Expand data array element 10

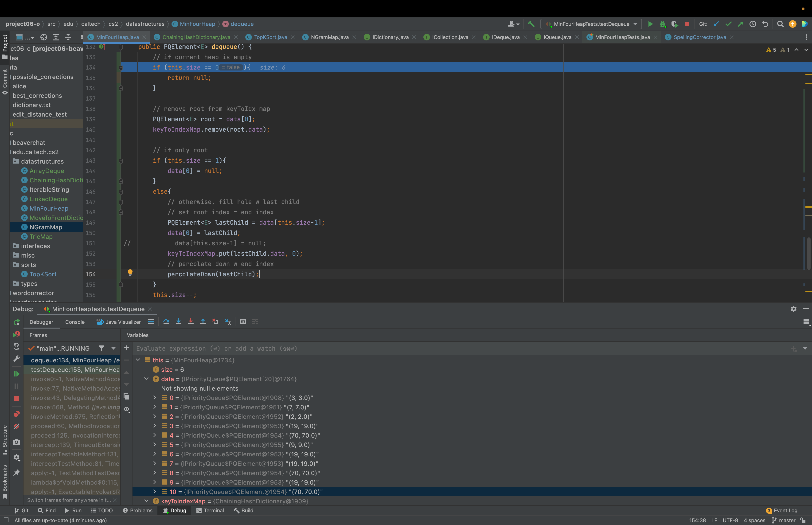pos(155,492)
